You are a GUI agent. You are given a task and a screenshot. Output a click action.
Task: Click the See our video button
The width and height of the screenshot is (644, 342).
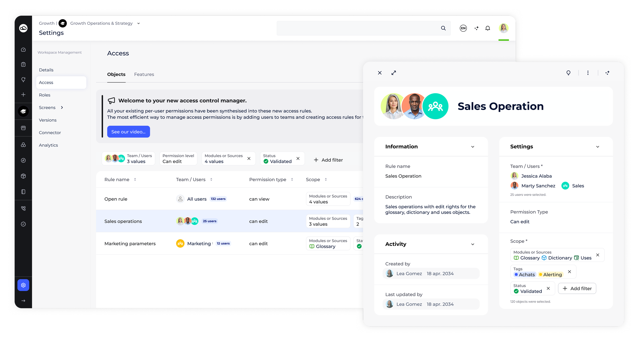click(128, 132)
